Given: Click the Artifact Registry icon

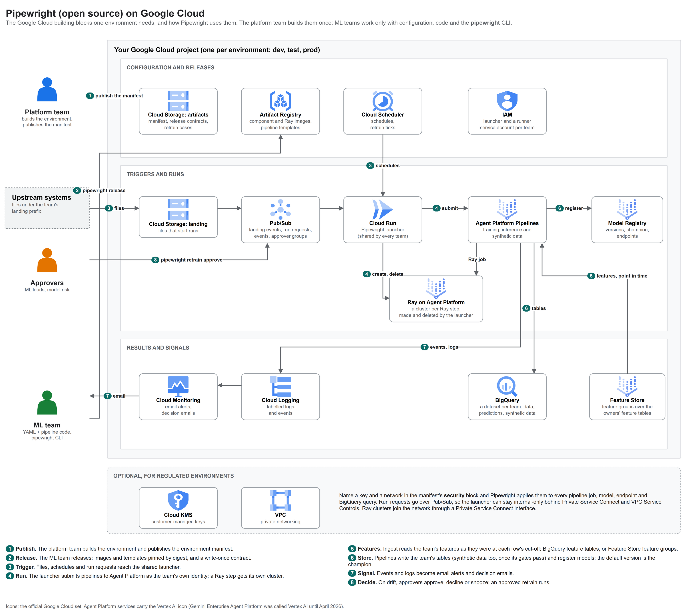Looking at the screenshot, I should point(280,101).
